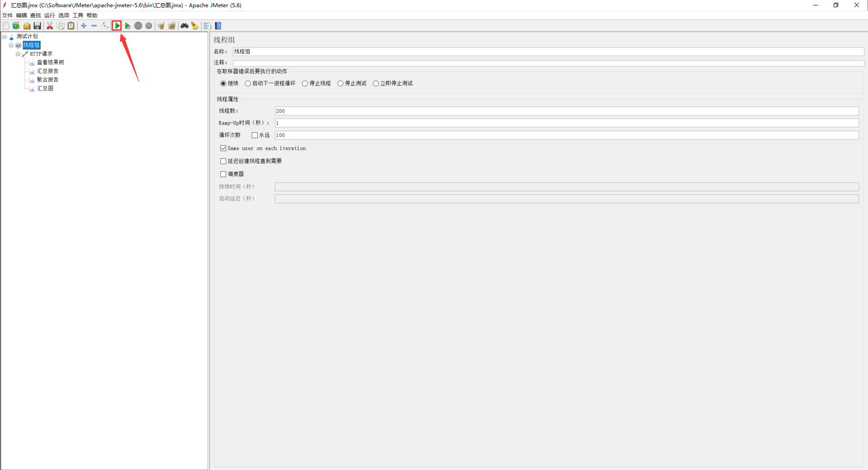The width and height of the screenshot is (868, 470).
Task: Open the 文件 menu
Action: (7, 15)
